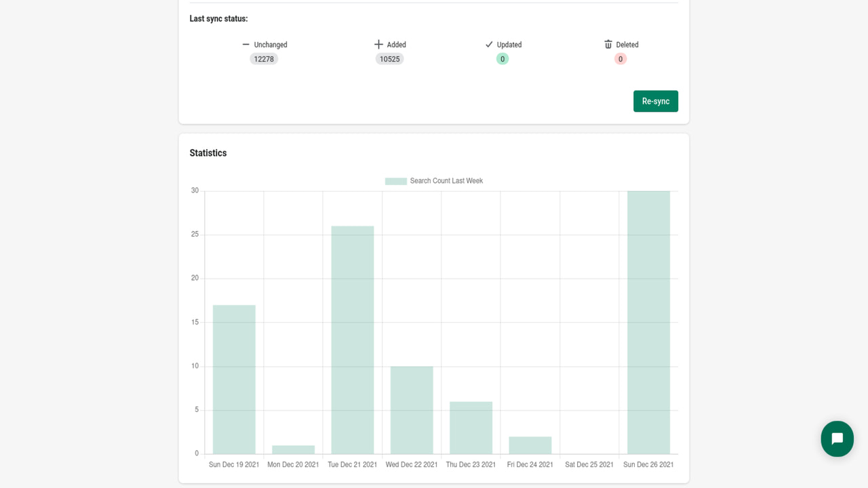Click the Last sync status label
This screenshot has width=868, height=488.
(x=218, y=18)
